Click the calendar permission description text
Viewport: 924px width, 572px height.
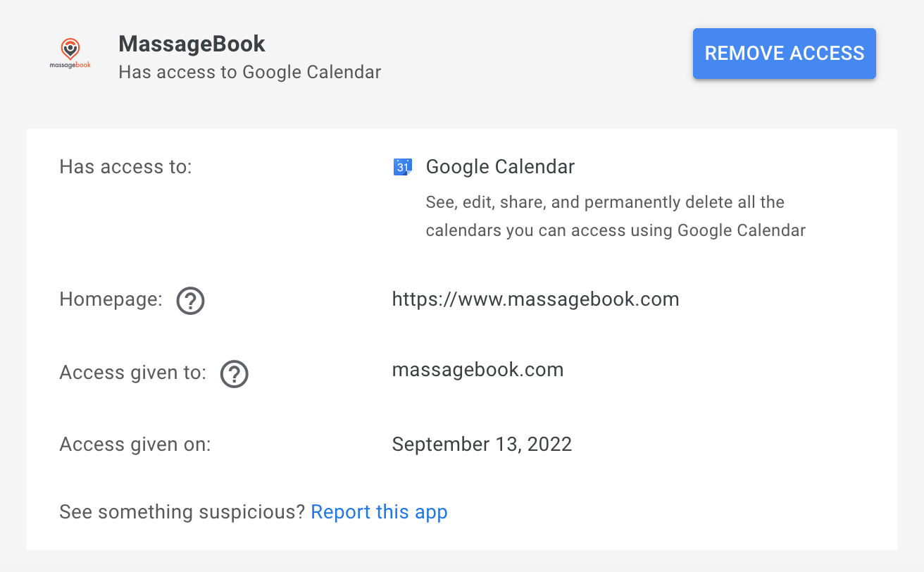click(x=616, y=216)
